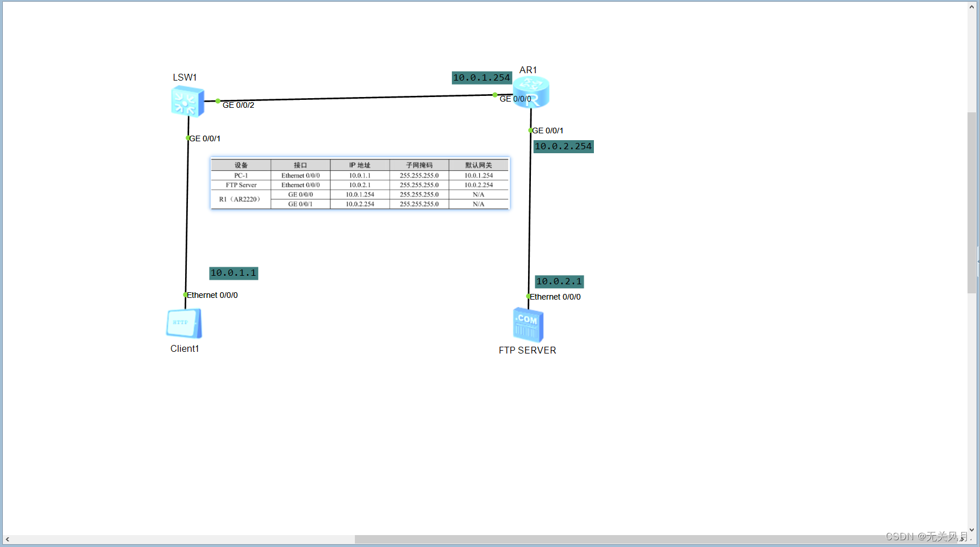Select the Client1 HTTP client icon

tap(184, 323)
